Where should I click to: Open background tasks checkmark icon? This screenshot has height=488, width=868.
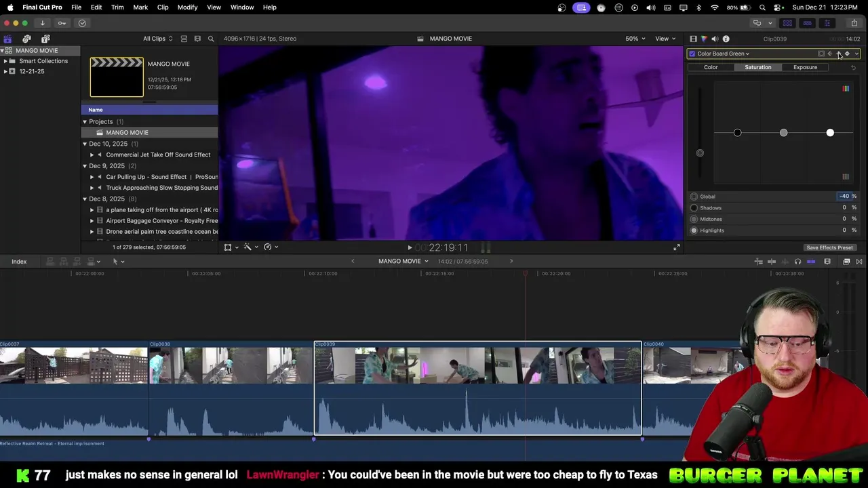(x=82, y=23)
